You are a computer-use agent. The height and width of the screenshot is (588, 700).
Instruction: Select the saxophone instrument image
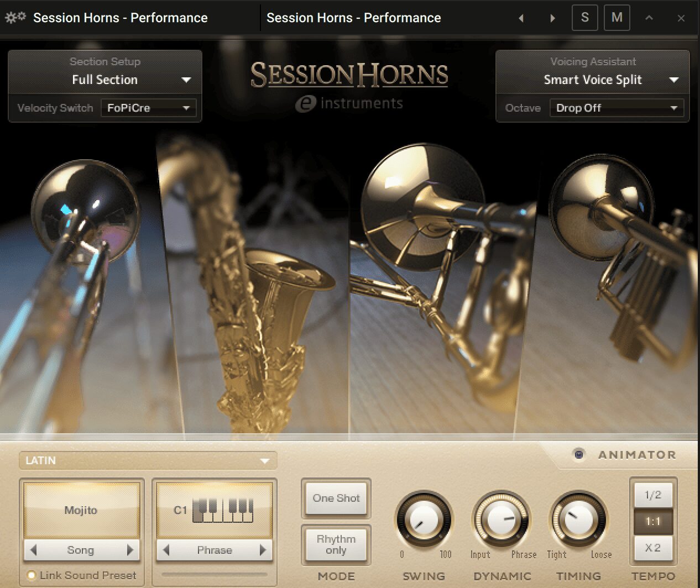(x=254, y=287)
